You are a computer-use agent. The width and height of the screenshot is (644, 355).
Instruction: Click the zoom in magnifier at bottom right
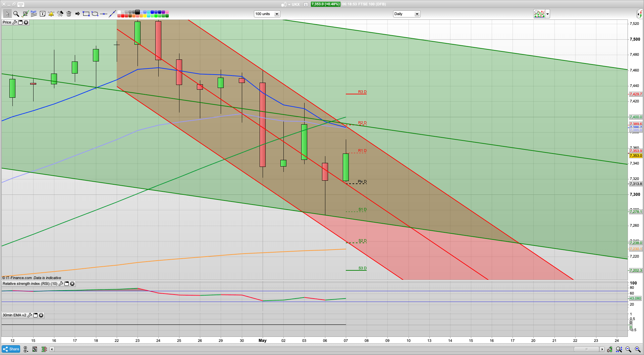click(638, 349)
